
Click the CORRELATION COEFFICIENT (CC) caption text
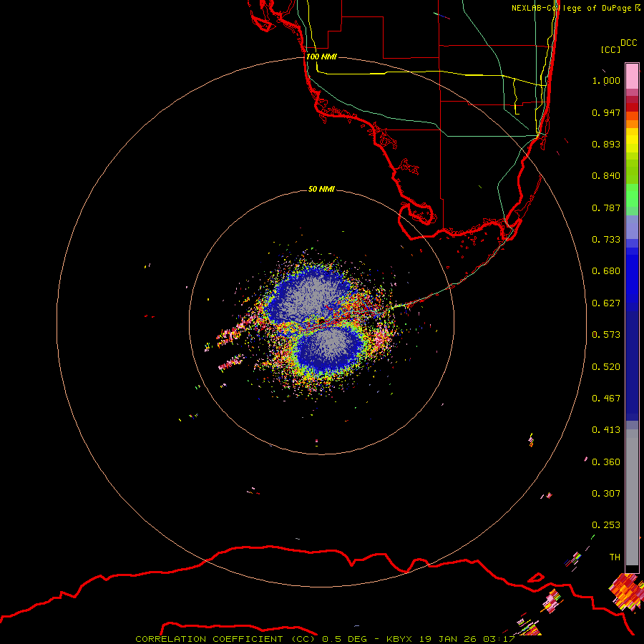click(x=225, y=639)
